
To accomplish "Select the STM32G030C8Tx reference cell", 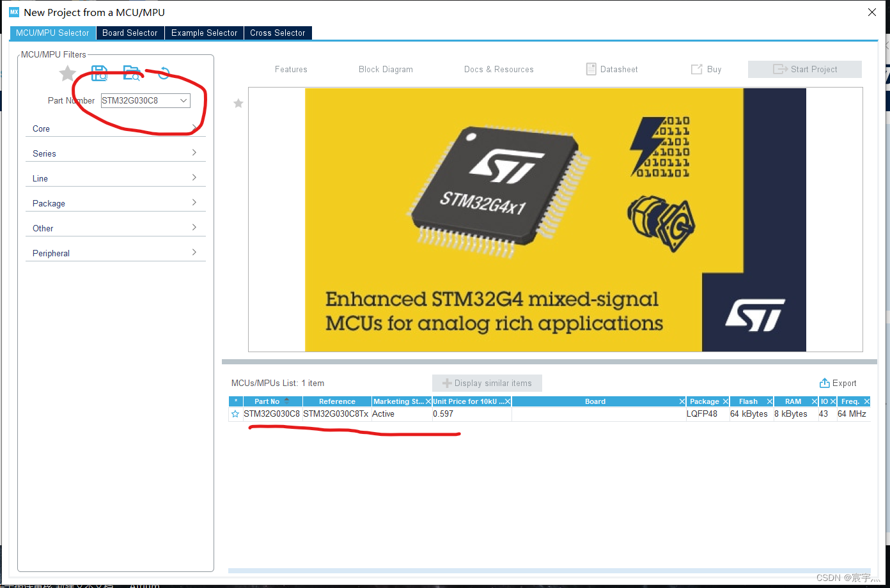I will [336, 414].
